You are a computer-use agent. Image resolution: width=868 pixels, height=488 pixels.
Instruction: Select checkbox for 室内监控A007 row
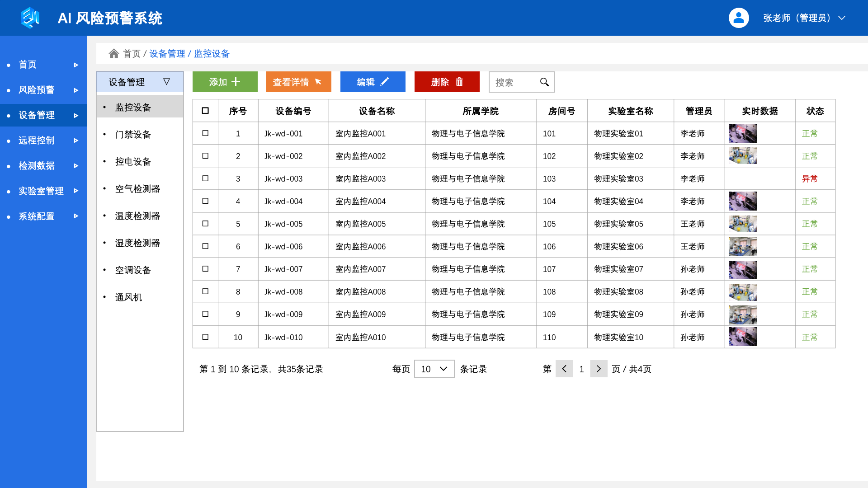[x=205, y=269]
